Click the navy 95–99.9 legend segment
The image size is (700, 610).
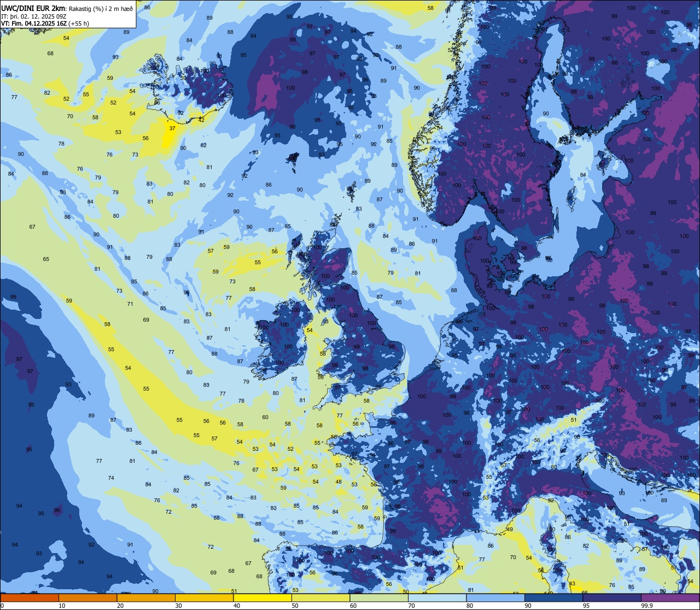coord(612,597)
